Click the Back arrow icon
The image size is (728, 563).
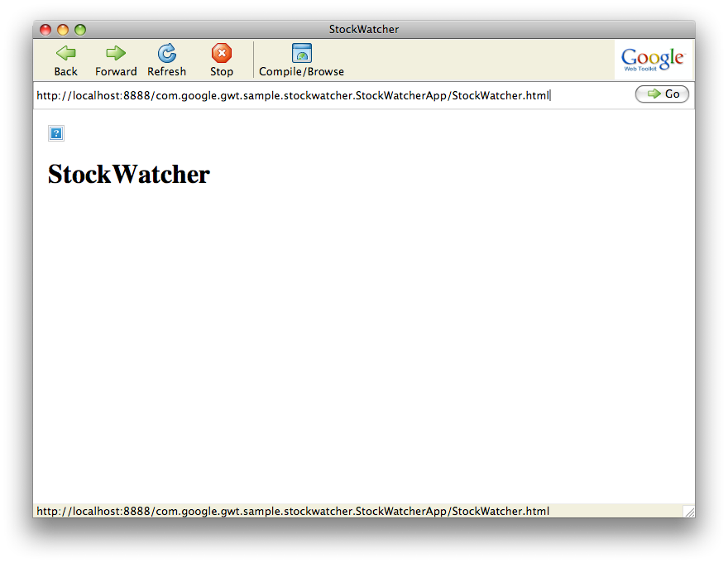[x=65, y=54]
